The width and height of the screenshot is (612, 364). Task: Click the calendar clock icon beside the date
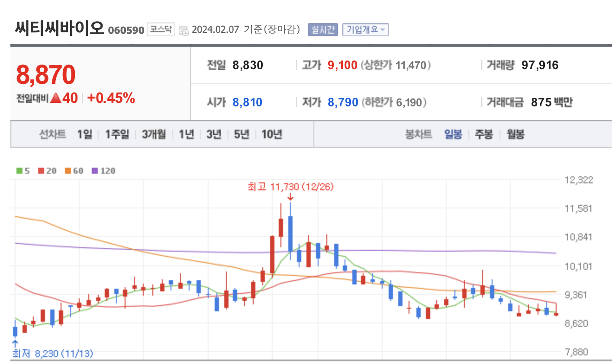pos(184,31)
